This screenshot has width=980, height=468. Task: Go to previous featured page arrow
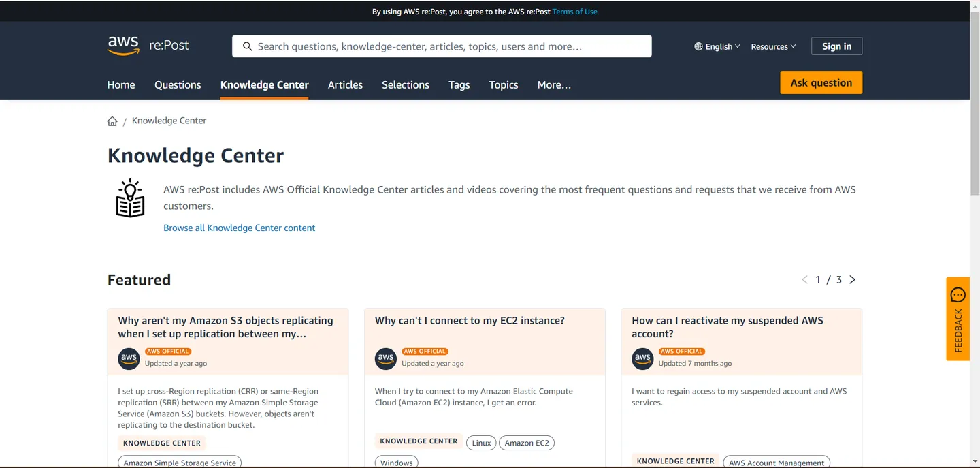click(804, 279)
